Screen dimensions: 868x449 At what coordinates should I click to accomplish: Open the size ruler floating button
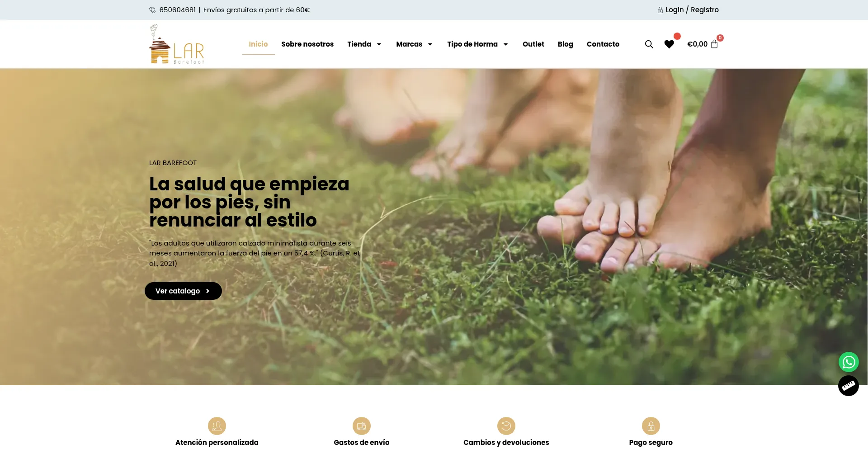(849, 386)
